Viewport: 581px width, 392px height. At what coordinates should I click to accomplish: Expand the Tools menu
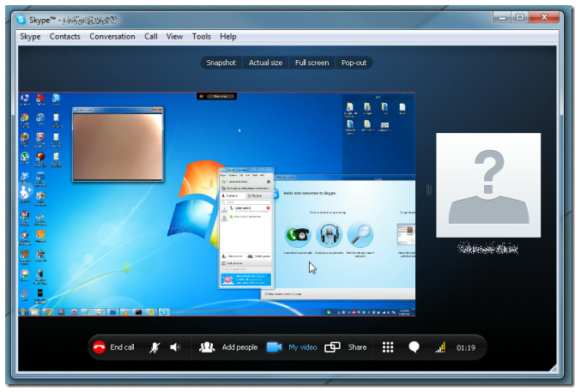click(202, 37)
